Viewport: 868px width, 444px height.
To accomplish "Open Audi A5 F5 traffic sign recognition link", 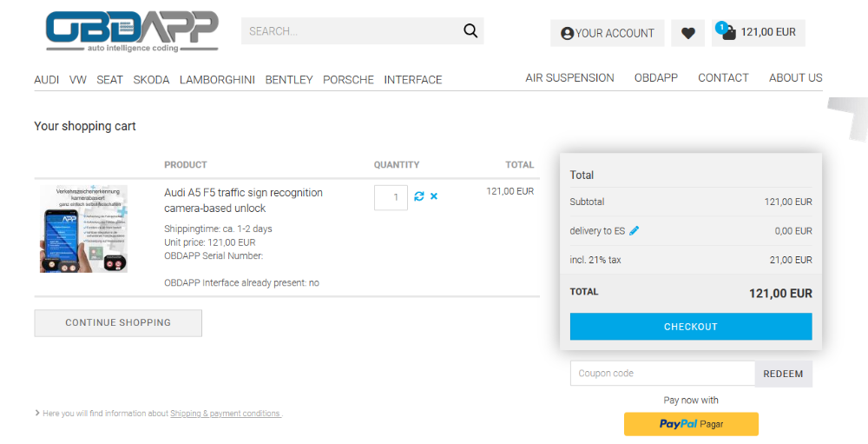I will 244,200.
